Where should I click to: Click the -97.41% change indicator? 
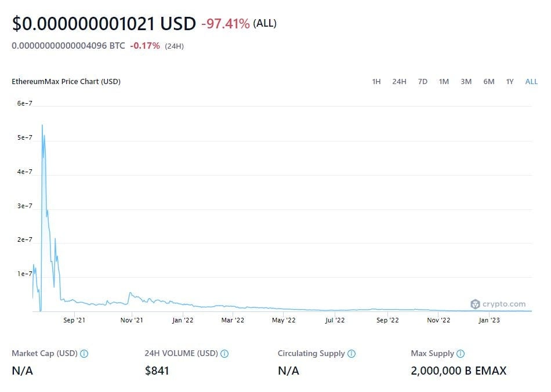(223, 24)
